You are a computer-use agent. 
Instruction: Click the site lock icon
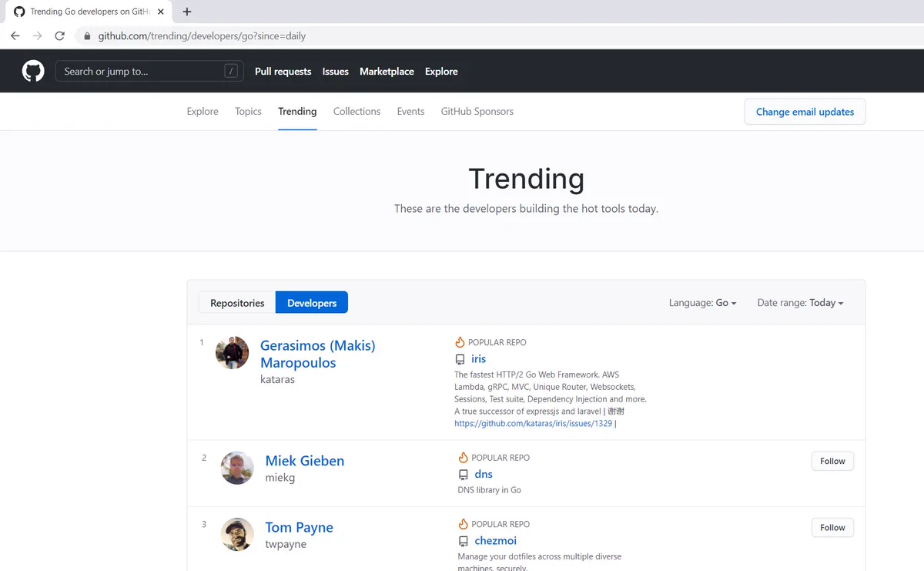click(x=87, y=36)
